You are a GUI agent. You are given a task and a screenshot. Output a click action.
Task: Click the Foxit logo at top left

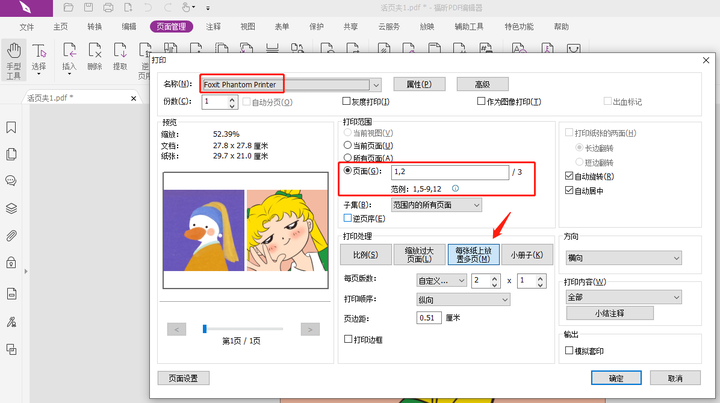[26, 8]
